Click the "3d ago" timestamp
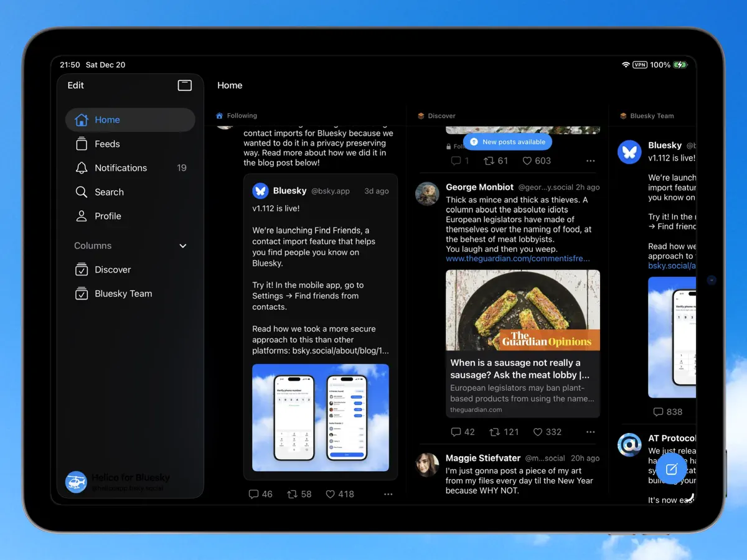 [377, 191]
